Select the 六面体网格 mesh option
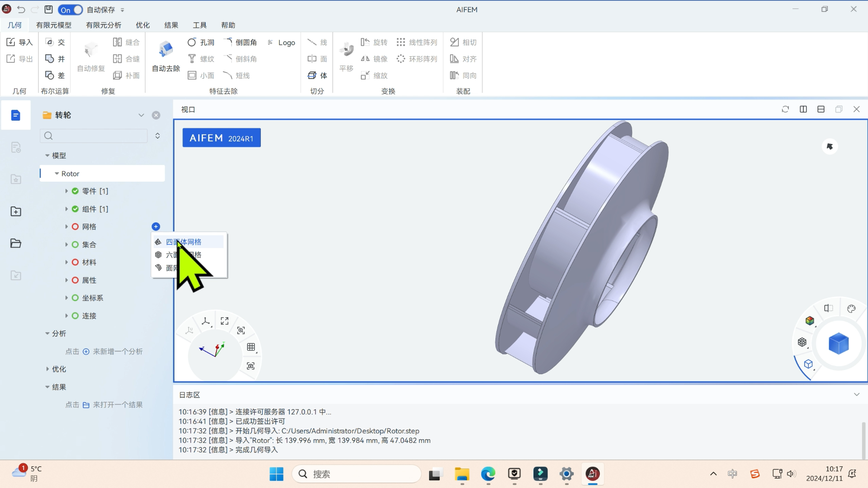This screenshot has width=868, height=488. point(183,254)
